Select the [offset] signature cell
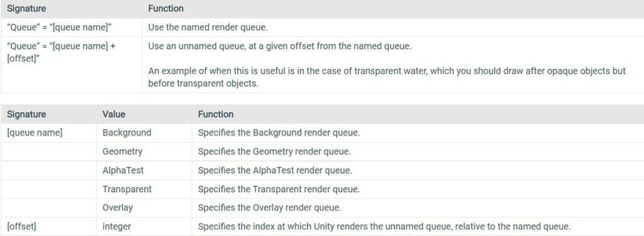Image resolution: width=644 pixels, height=236 pixels. tap(48, 227)
